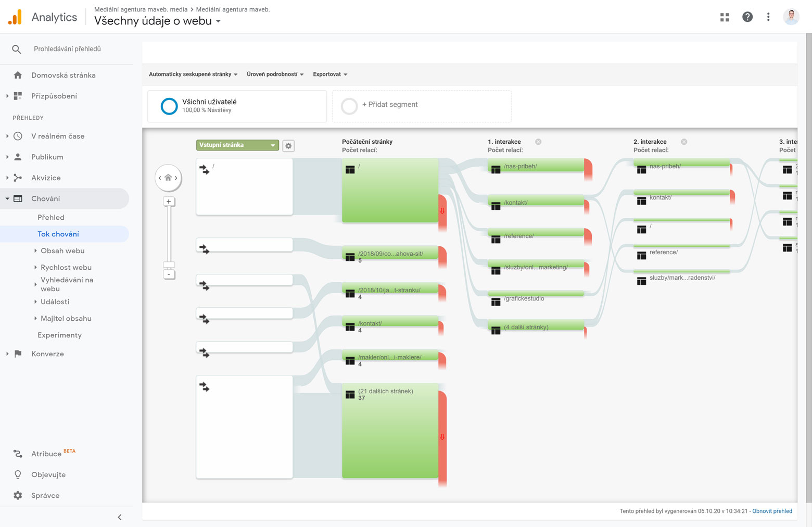Image resolution: width=812 pixels, height=527 pixels.
Task: Click the Domovská stránka home icon
Action: [18, 75]
